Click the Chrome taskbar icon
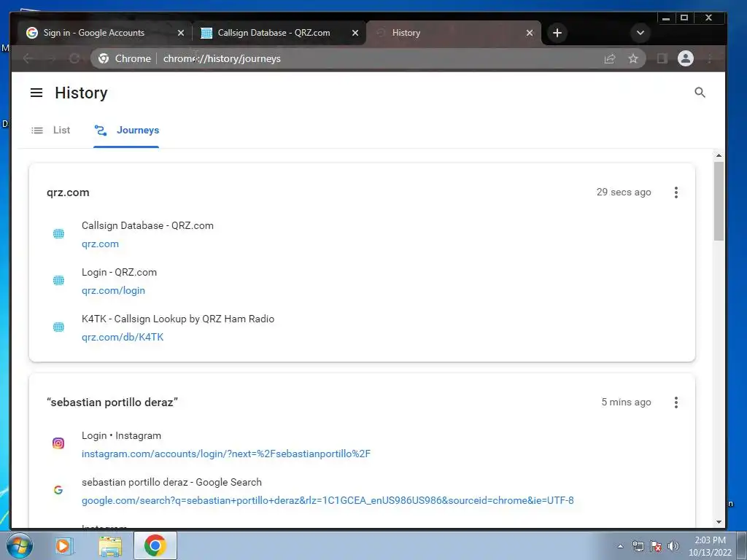Viewport: 747px width, 560px height. pos(155,545)
